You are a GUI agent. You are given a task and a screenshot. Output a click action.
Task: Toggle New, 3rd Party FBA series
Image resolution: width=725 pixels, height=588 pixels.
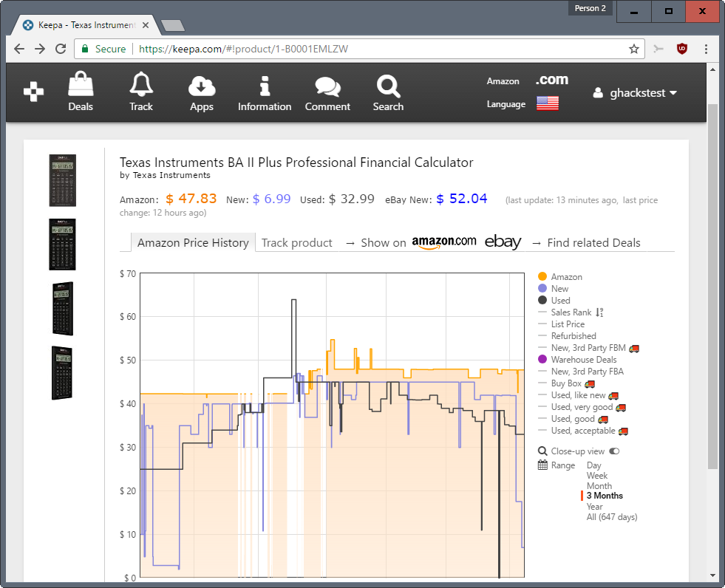coord(581,372)
